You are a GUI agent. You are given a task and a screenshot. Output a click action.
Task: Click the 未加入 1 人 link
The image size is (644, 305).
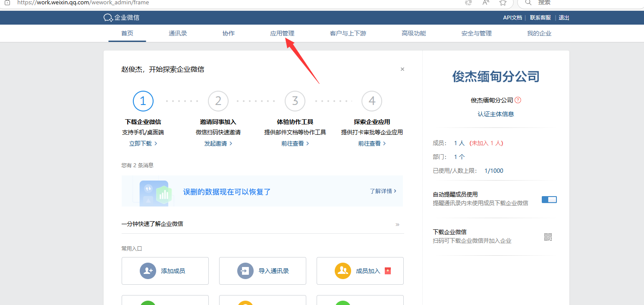tap(487, 143)
